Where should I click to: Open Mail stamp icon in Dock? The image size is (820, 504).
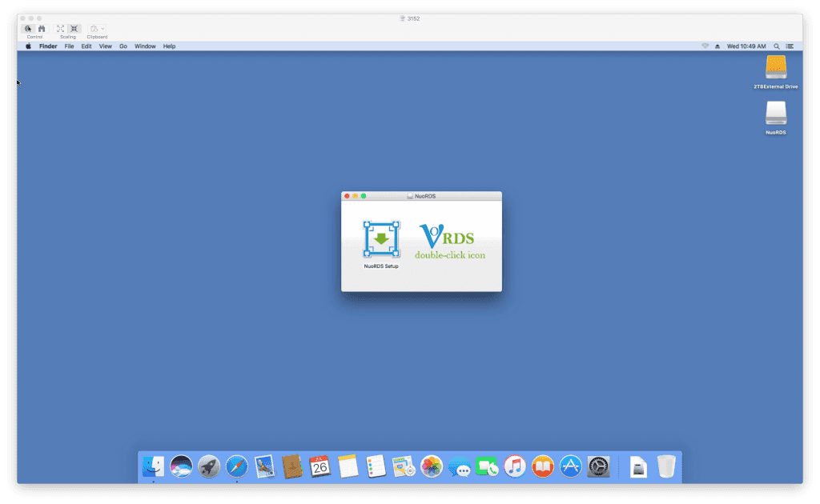264,466
